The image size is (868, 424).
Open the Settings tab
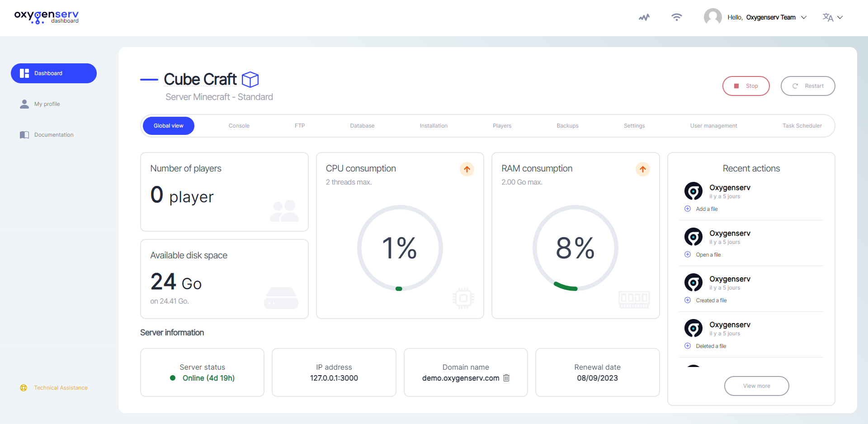click(634, 126)
